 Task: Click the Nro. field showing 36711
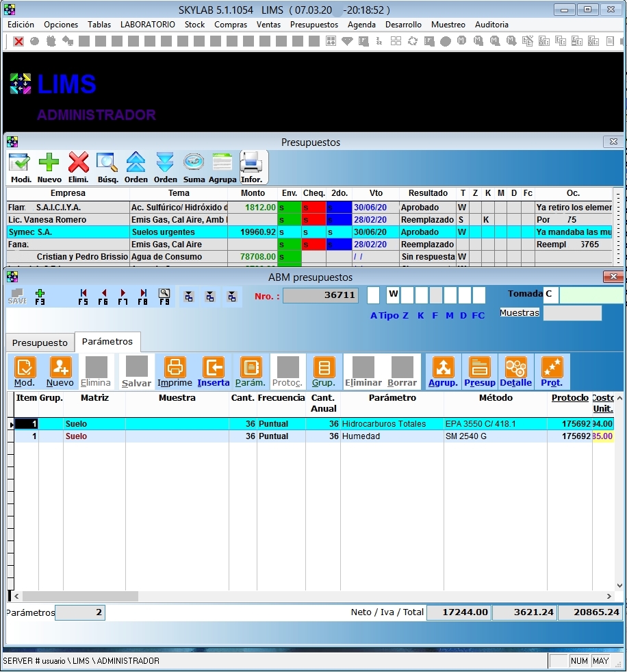point(320,296)
